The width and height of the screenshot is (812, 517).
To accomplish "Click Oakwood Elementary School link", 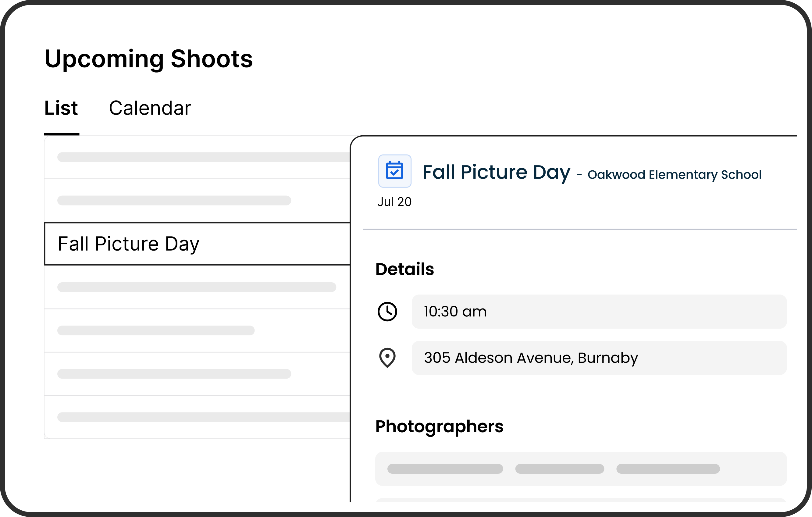I will click(674, 175).
